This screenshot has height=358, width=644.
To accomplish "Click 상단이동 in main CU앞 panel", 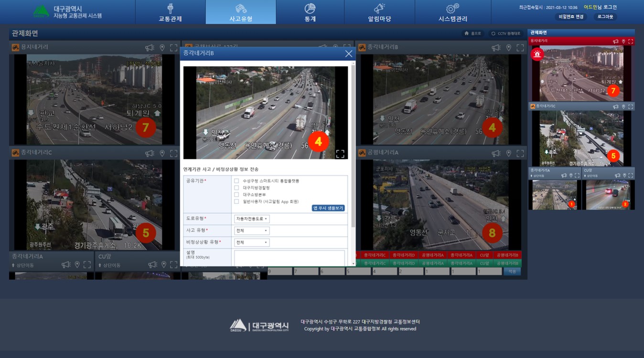I will point(109,265).
